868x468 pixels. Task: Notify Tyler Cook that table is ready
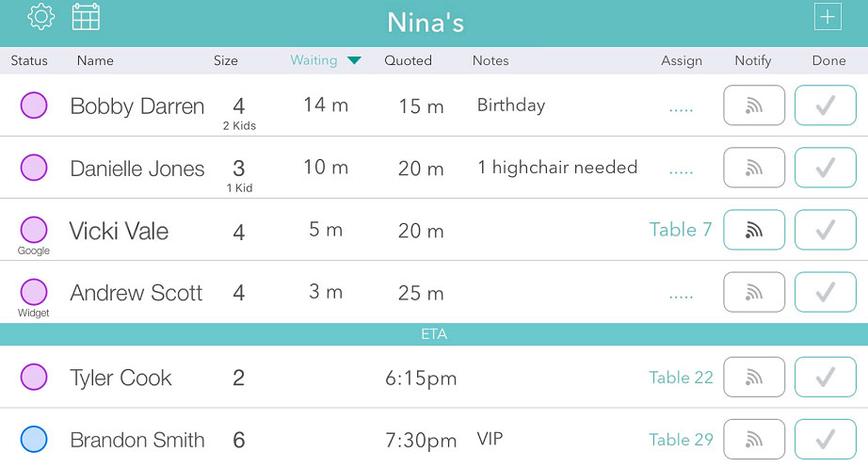(x=754, y=378)
